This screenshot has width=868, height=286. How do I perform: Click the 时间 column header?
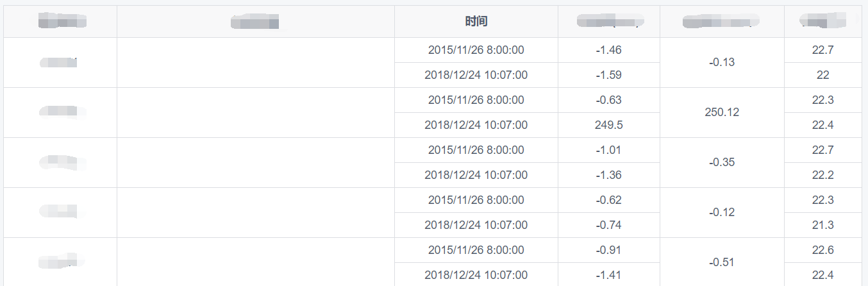click(476, 21)
